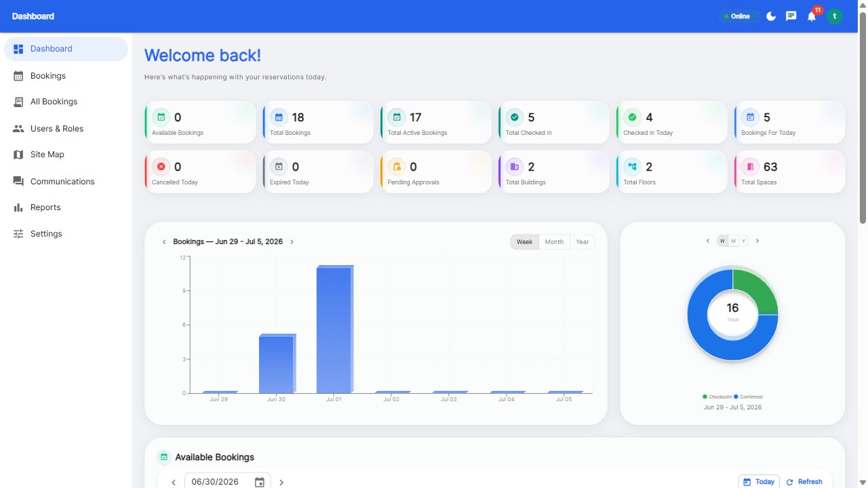Switch bookings chart to Year view
This screenshot has width=868, height=488.
click(583, 242)
